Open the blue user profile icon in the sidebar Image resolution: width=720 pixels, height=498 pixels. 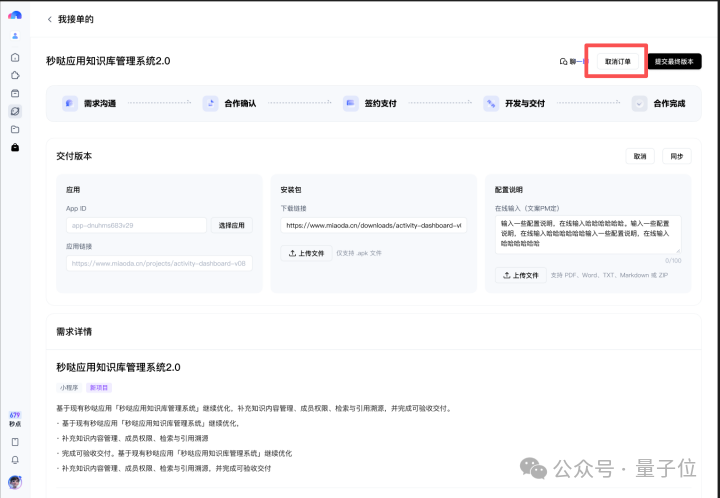coord(15,36)
